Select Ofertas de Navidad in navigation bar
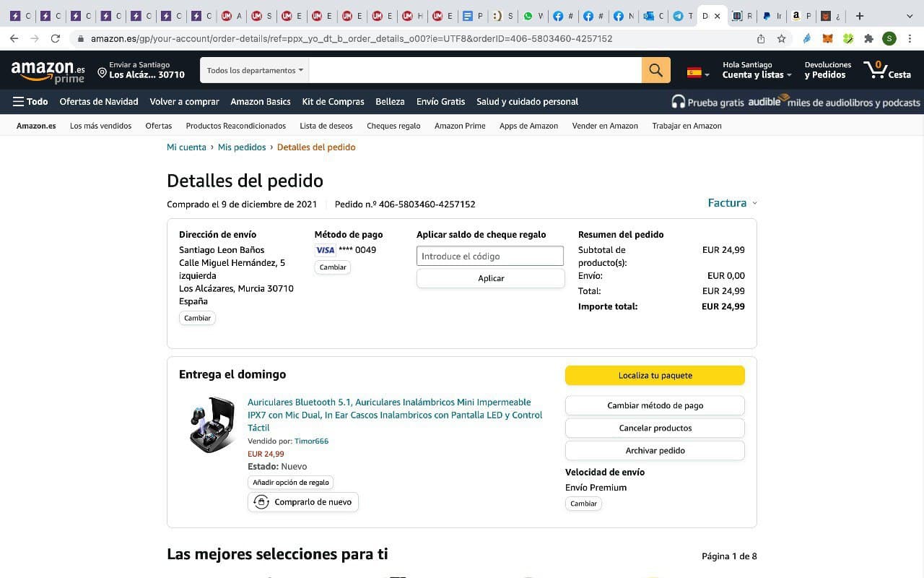Screen dimensions: 924x578 99,102
